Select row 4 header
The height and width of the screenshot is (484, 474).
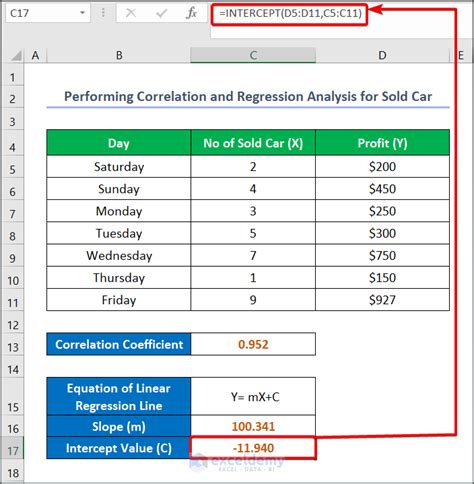click(13, 143)
